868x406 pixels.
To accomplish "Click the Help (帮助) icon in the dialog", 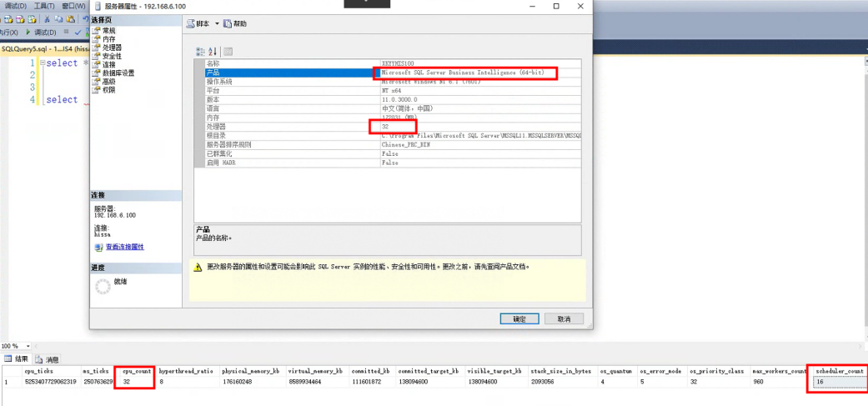I will tap(228, 24).
